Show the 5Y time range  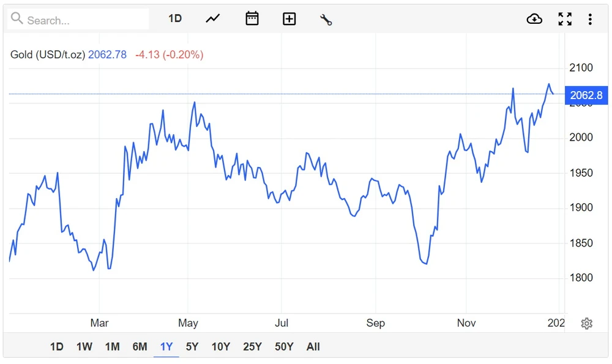[192, 347]
